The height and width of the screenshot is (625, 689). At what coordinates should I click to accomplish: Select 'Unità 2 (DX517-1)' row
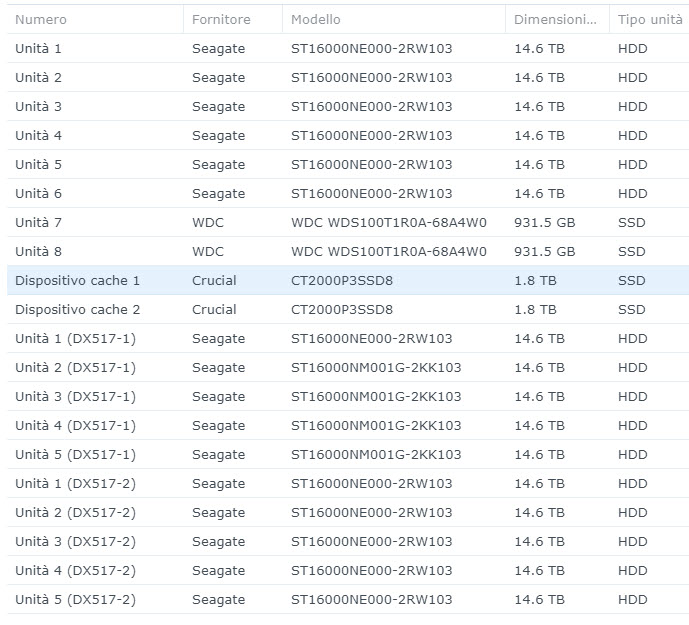pos(348,367)
